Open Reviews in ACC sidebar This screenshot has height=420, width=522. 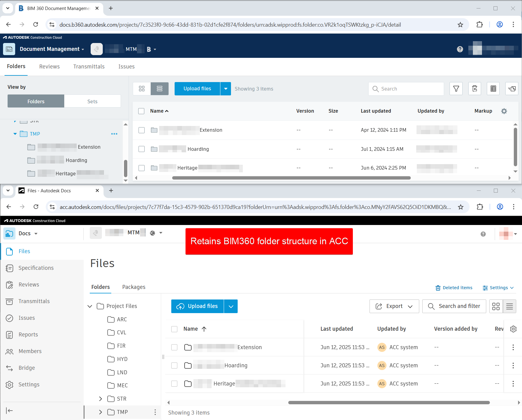(x=29, y=285)
